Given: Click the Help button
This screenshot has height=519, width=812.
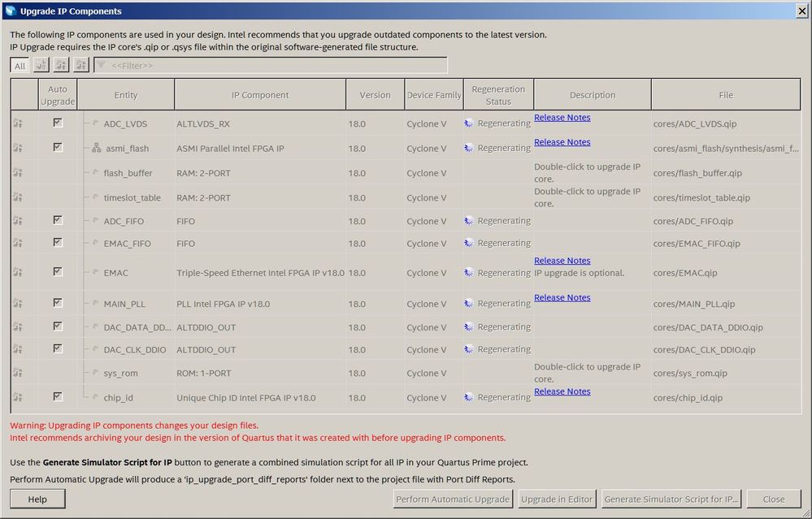Looking at the screenshot, I should pyautogui.click(x=37, y=499).
